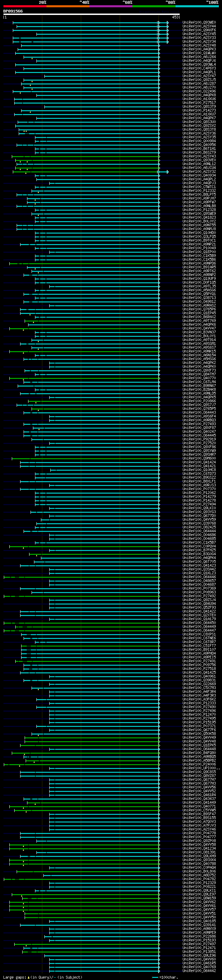Select hit UniRef100_P92919
222x980 pixels.
point(199,439)
